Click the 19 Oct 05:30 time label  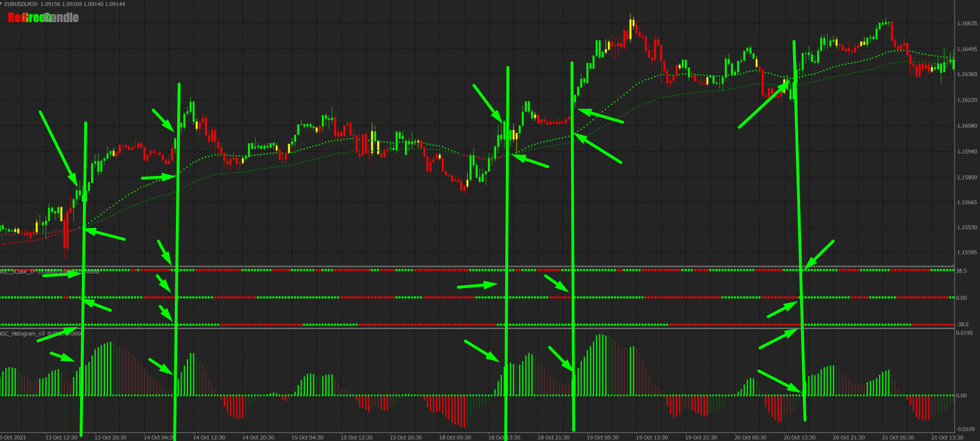click(603, 438)
